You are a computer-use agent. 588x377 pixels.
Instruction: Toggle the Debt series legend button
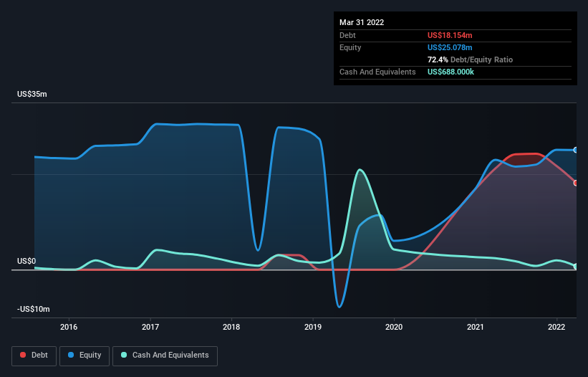pyautogui.click(x=34, y=355)
